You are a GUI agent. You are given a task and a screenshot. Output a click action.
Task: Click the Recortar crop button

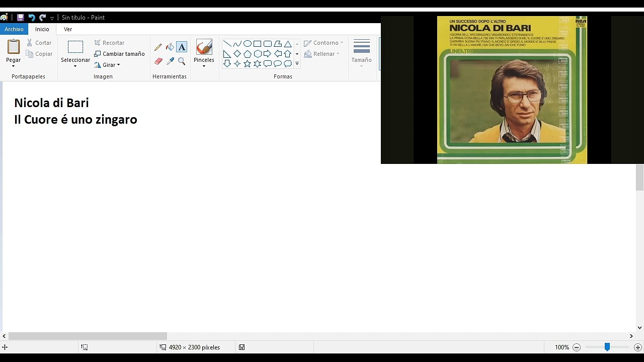[x=109, y=43]
